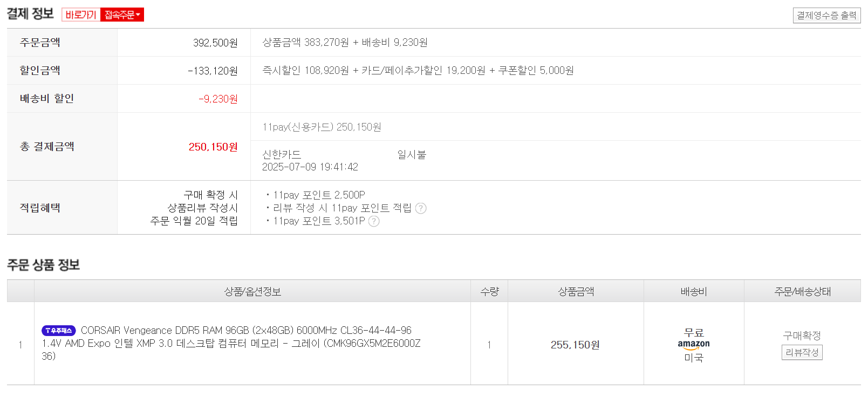
Task: Click the 상품/옵션정보 column header
Action: click(252, 291)
